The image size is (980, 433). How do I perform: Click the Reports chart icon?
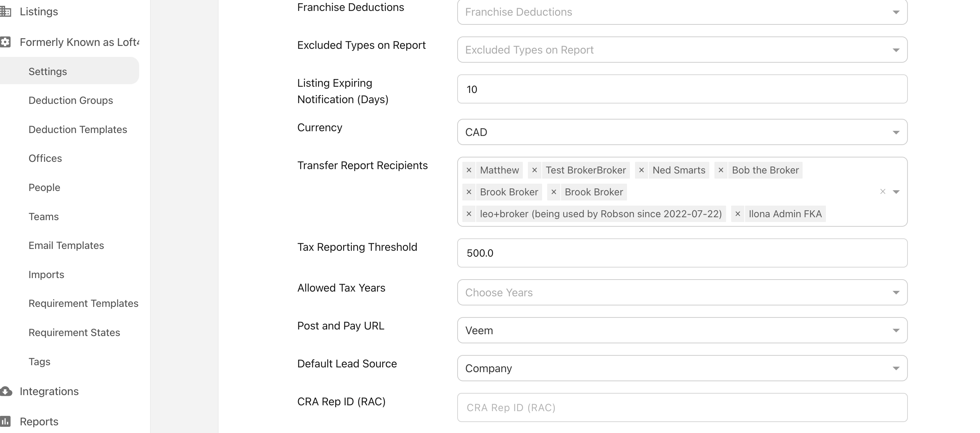coord(6,421)
